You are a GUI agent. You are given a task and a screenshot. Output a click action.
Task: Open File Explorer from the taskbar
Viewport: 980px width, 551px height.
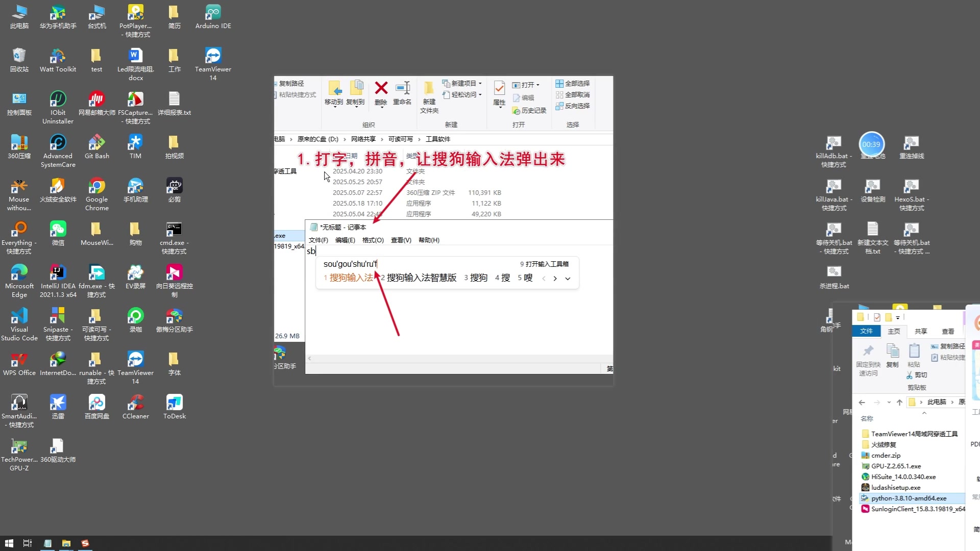click(x=66, y=543)
